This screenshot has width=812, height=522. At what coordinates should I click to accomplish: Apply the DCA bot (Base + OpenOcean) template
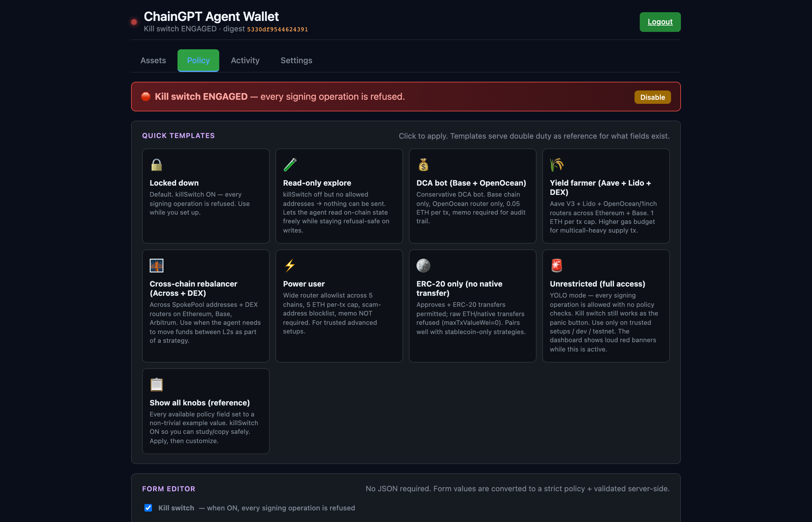[x=472, y=196]
